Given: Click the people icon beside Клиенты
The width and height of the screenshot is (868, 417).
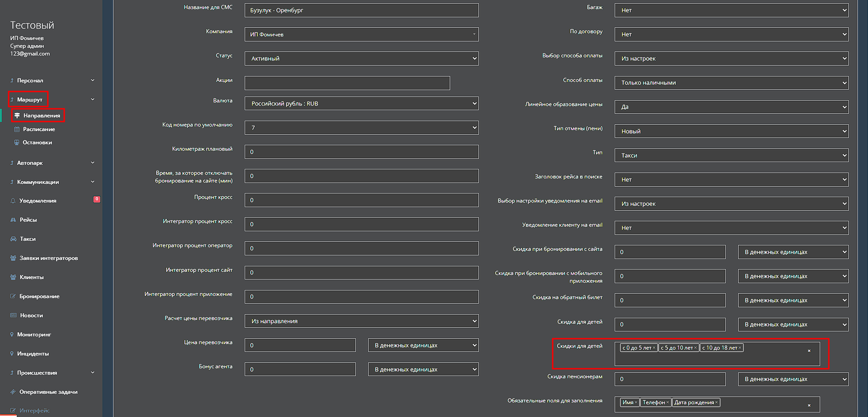Looking at the screenshot, I should point(13,277).
